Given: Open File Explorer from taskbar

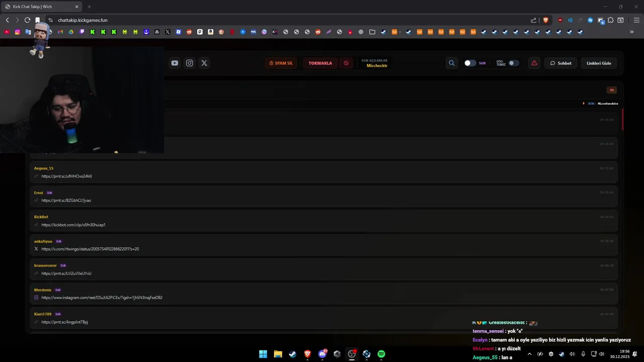Looking at the screenshot, I should pos(278,354).
